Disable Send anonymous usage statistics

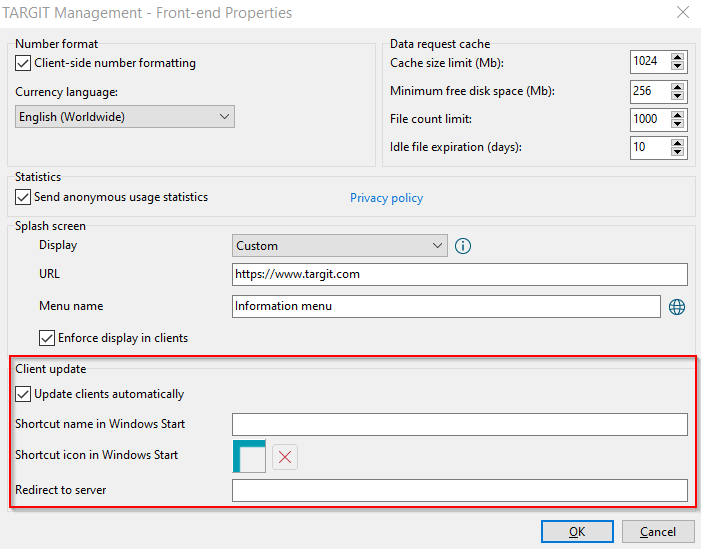23,197
